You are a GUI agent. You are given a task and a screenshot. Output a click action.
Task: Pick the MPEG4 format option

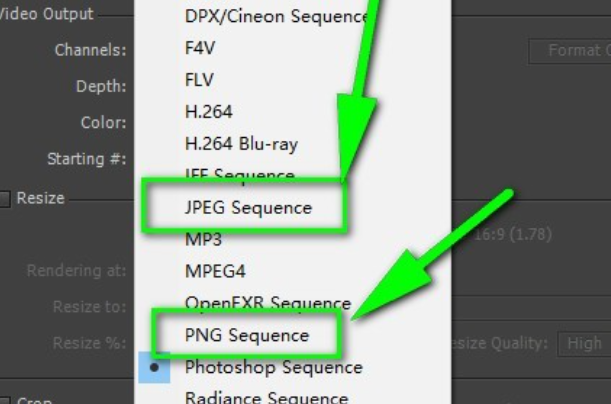coord(215,271)
